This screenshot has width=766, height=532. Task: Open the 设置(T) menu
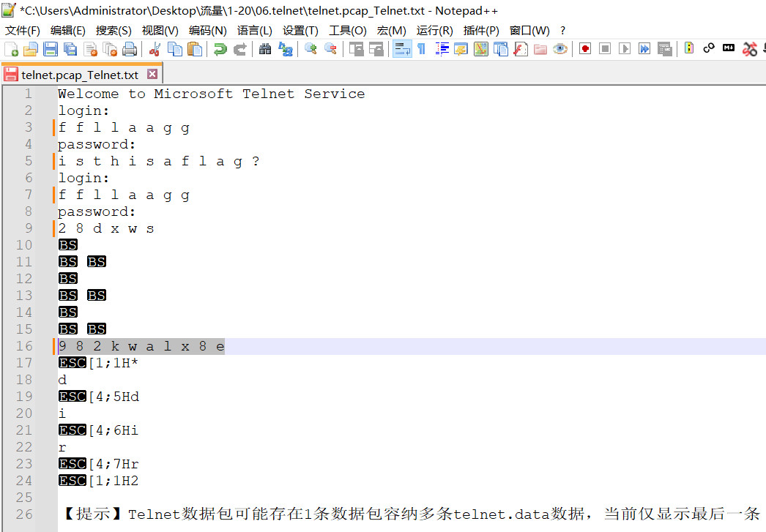300,31
